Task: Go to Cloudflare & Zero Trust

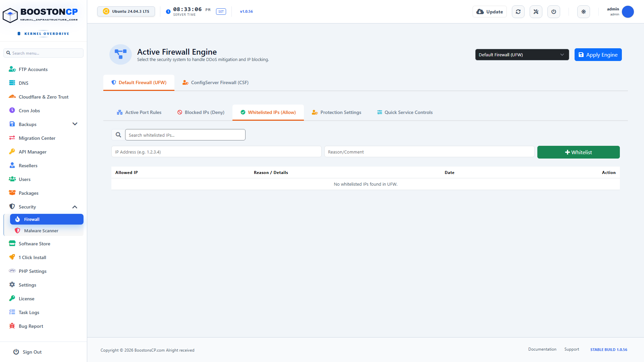Action: (43, 97)
